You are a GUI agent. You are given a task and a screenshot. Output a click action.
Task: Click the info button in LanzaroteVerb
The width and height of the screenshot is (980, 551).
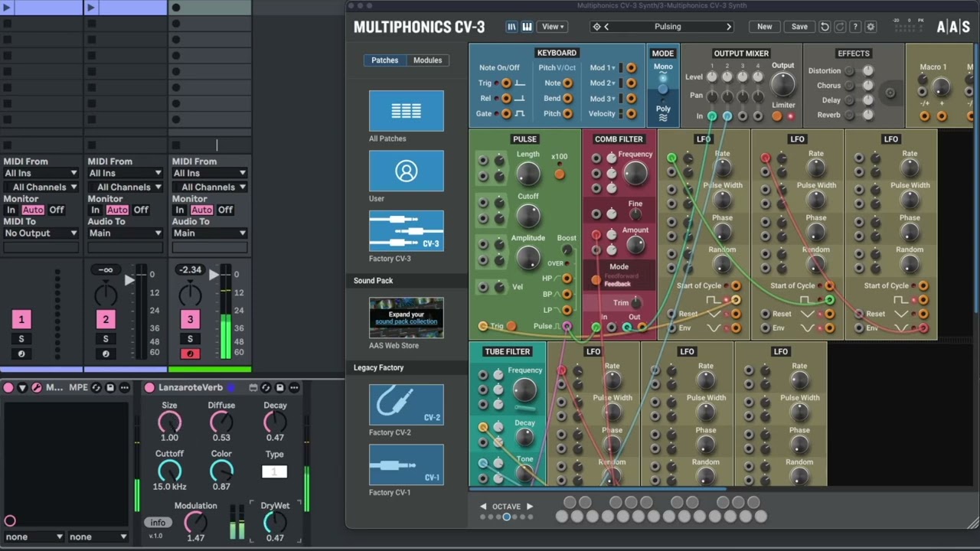[x=158, y=523]
